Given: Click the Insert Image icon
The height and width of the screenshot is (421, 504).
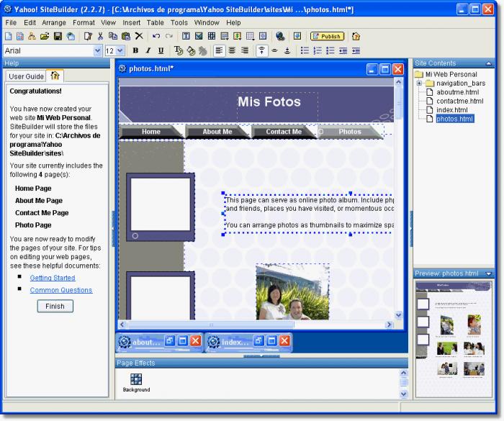Looking at the screenshot, I should pyautogui.click(x=199, y=36).
